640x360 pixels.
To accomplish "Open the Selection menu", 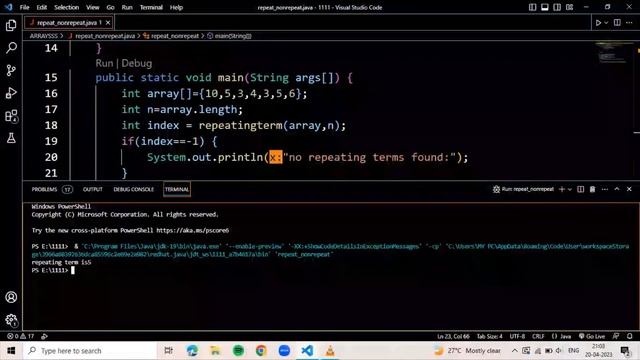I will (x=67, y=7).
